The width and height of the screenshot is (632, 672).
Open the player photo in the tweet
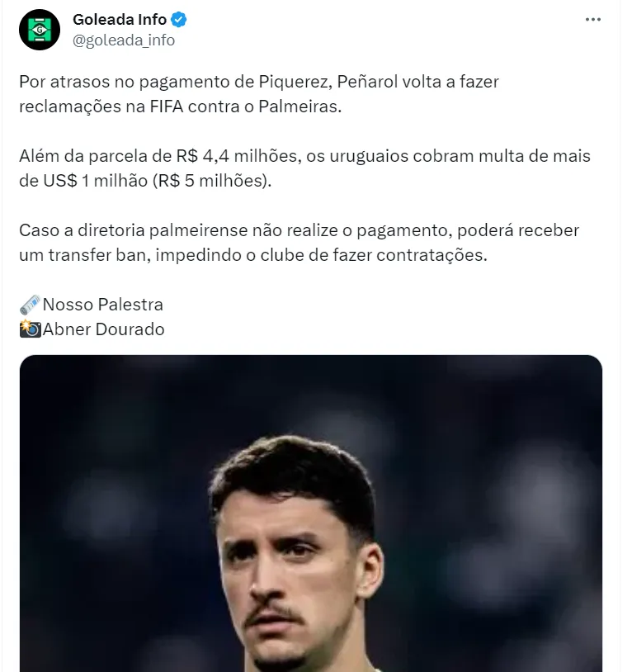[x=310, y=512]
